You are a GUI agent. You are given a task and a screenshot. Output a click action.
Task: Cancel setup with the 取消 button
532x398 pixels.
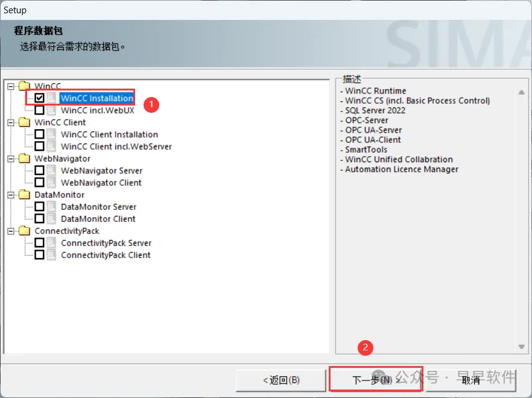click(471, 380)
